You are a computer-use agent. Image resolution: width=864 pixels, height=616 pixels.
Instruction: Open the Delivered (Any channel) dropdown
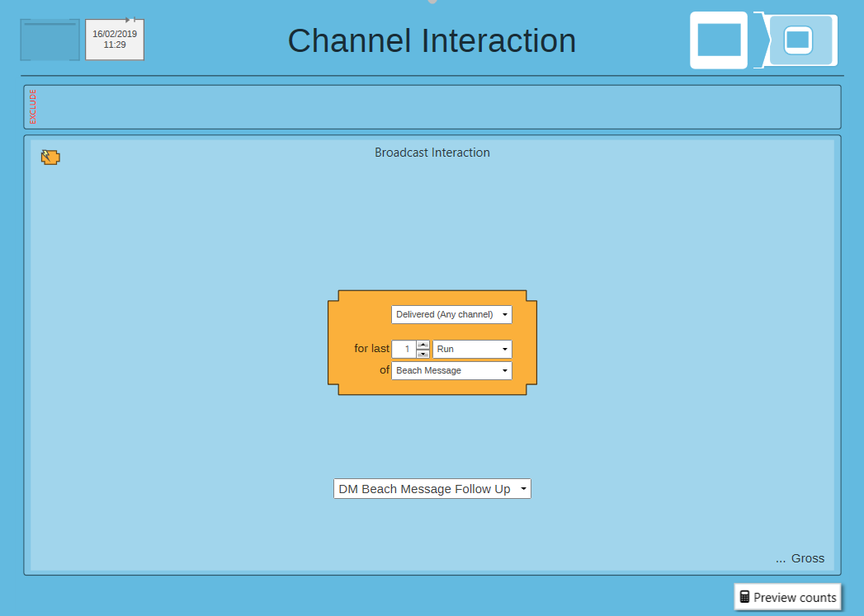[451, 314]
